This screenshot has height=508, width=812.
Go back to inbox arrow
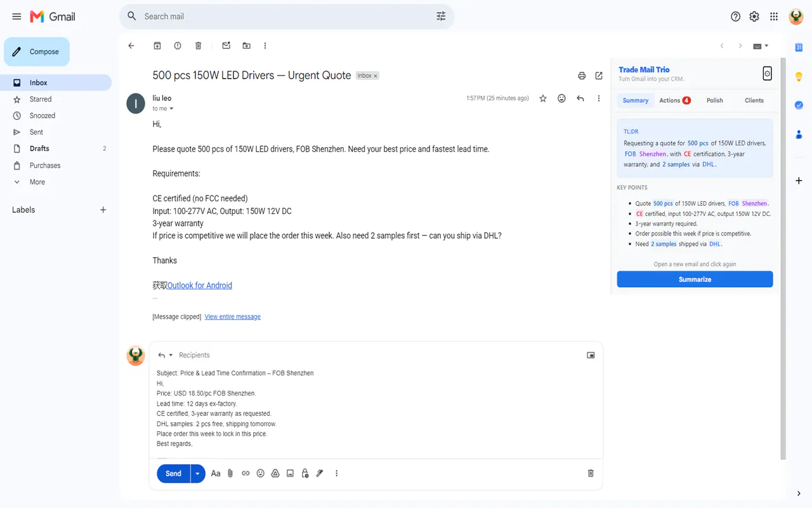click(x=131, y=46)
